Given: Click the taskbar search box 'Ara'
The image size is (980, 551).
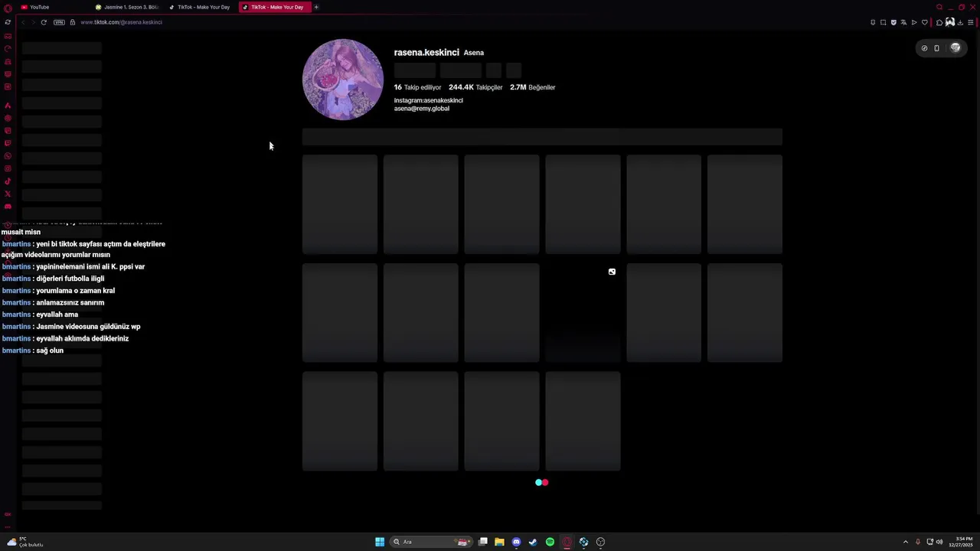Looking at the screenshot, I should (430, 542).
